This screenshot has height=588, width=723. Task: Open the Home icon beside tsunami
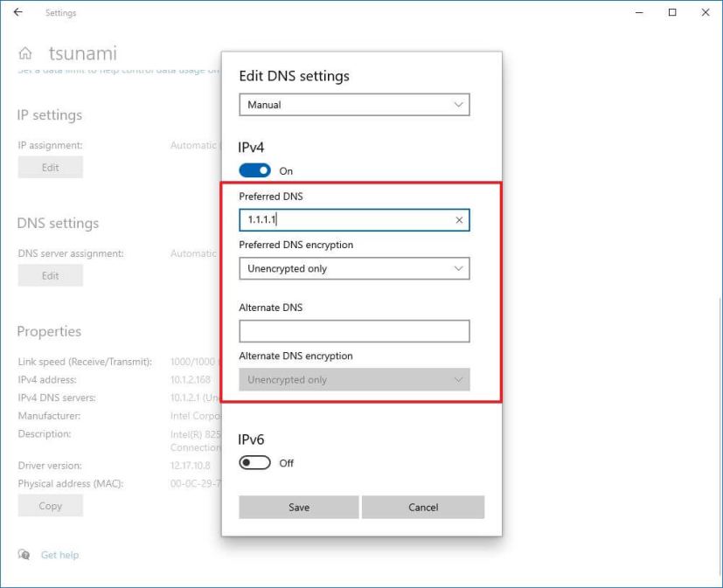(x=25, y=53)
